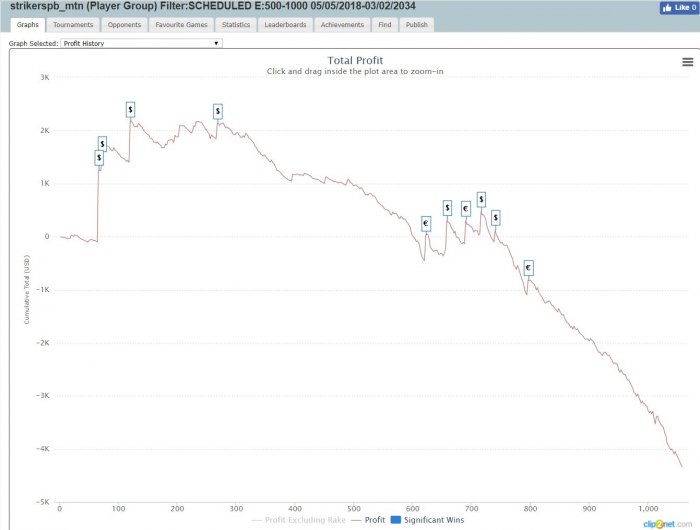Click the lowest dollar win marker near game 65

click(x=99, y=158)
